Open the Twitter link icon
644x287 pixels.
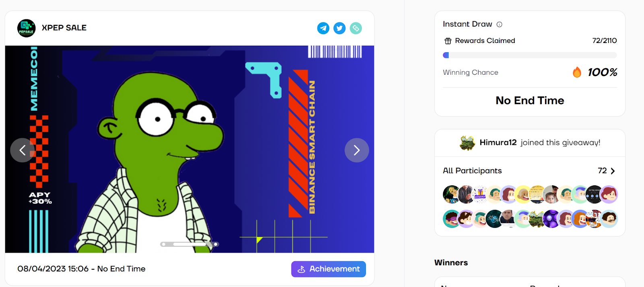point(340,28)
